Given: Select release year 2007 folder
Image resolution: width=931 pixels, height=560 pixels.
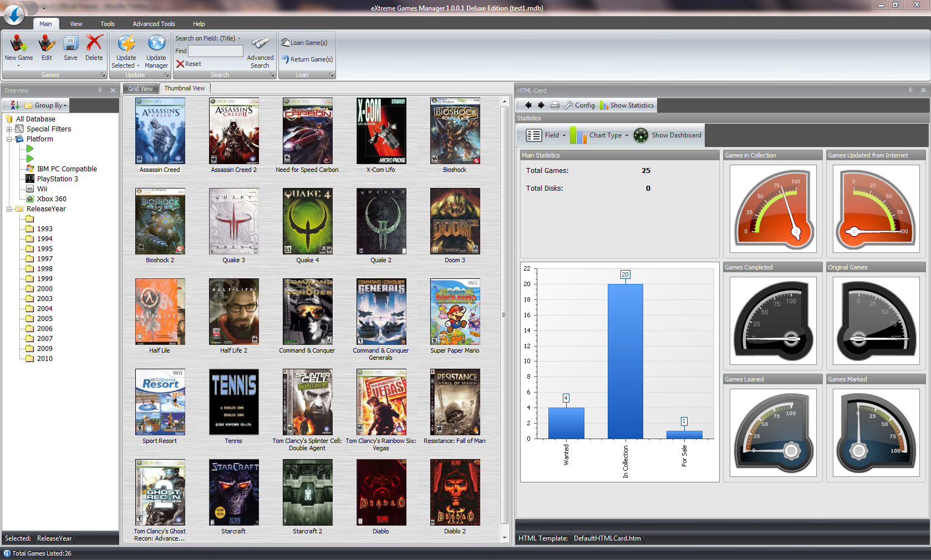Looking at the screenshot, I should (x=45, y=339).
